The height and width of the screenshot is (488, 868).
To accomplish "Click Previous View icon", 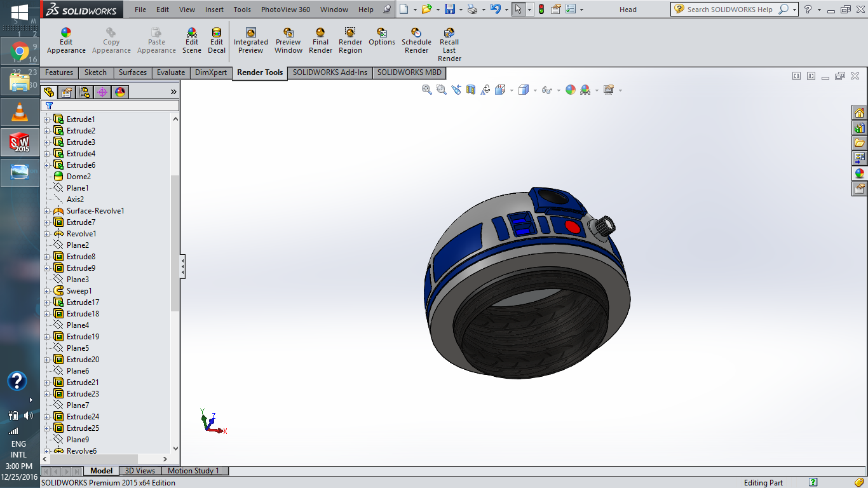I will [456, 90].
